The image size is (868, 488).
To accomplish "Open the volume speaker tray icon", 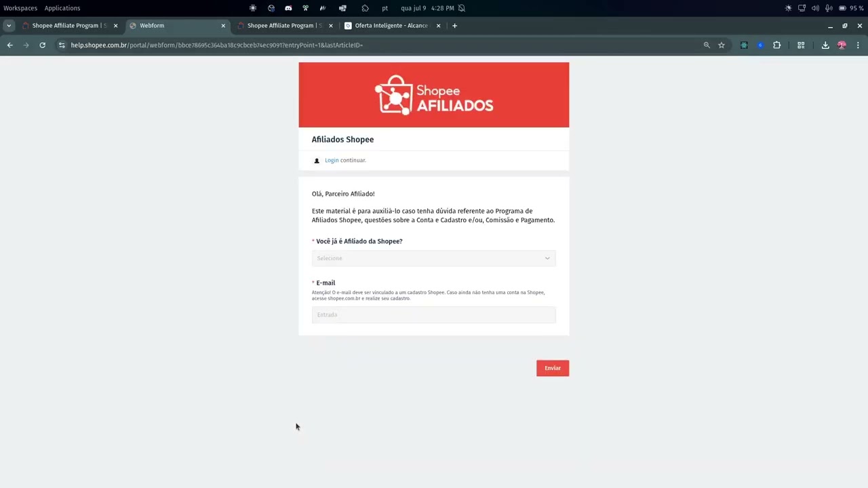I will pyautogui.click(x=815, y=8).
